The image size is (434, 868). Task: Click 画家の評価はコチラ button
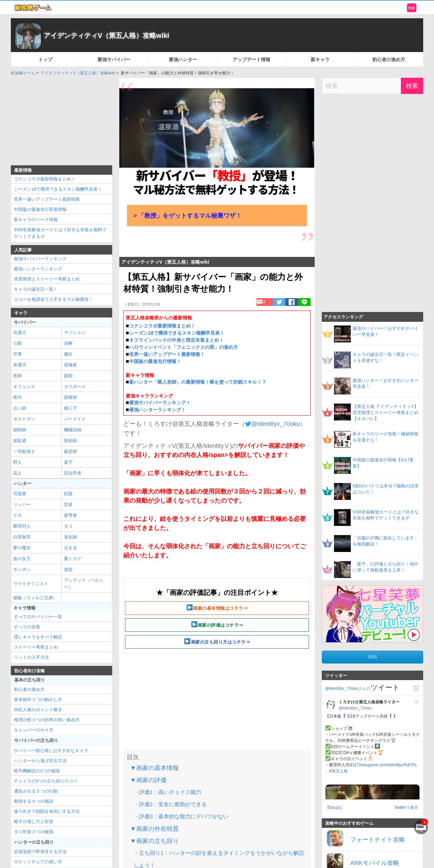click(x=217, y=625)
